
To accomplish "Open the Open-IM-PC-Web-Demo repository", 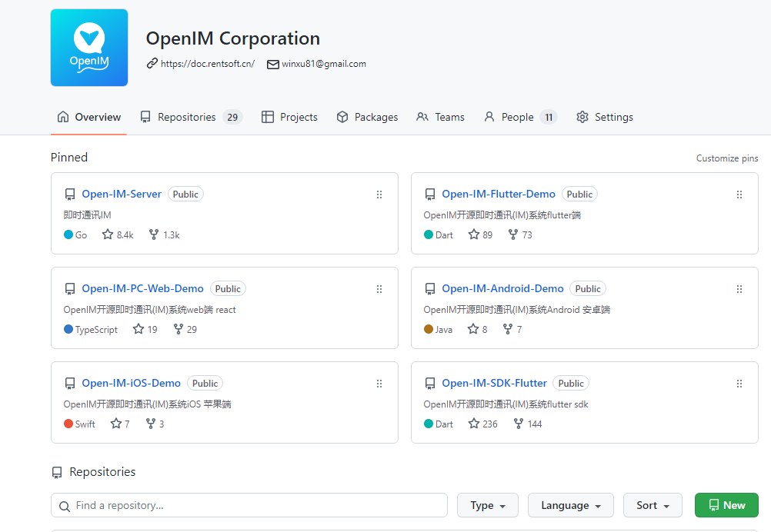I will coord(142,288).
